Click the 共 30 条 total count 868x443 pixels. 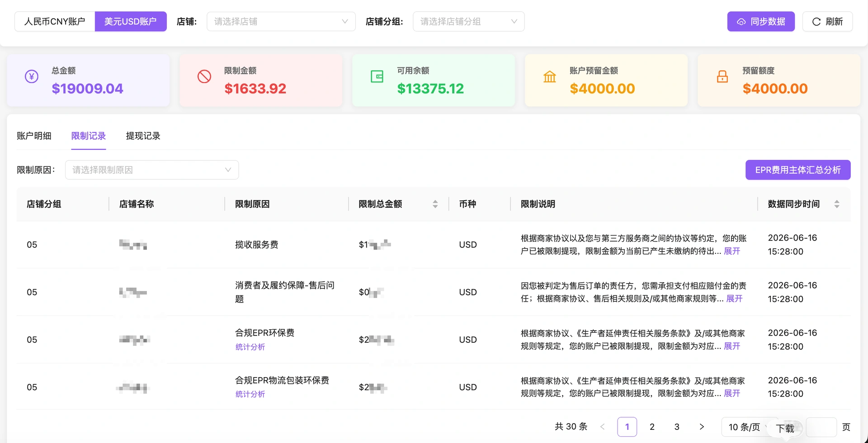[x=571, y=427]
